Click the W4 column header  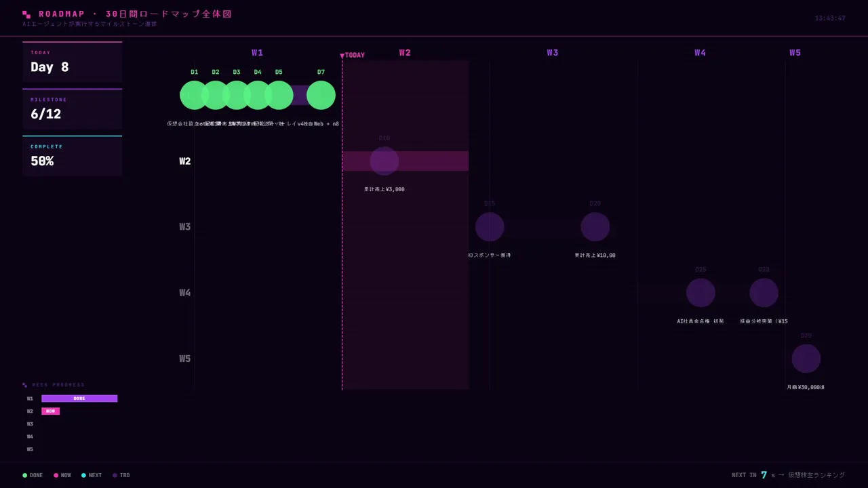click(x=700, y=53)
